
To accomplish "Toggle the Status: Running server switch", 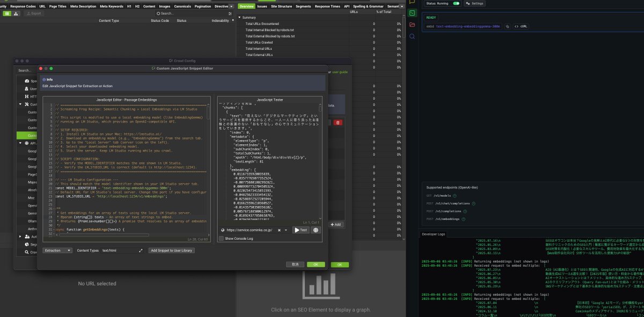I will click(456, 3).
